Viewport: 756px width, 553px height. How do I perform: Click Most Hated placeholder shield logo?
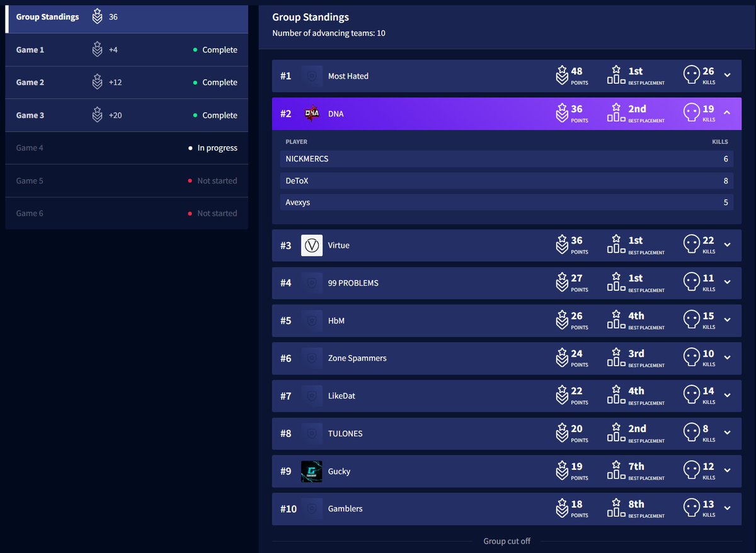312,76
